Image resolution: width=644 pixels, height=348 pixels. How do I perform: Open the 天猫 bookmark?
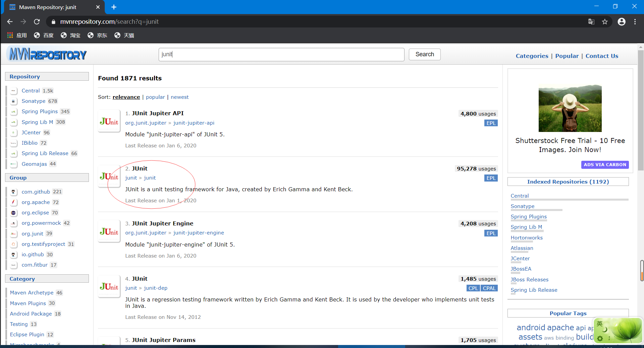pos(124,35)
